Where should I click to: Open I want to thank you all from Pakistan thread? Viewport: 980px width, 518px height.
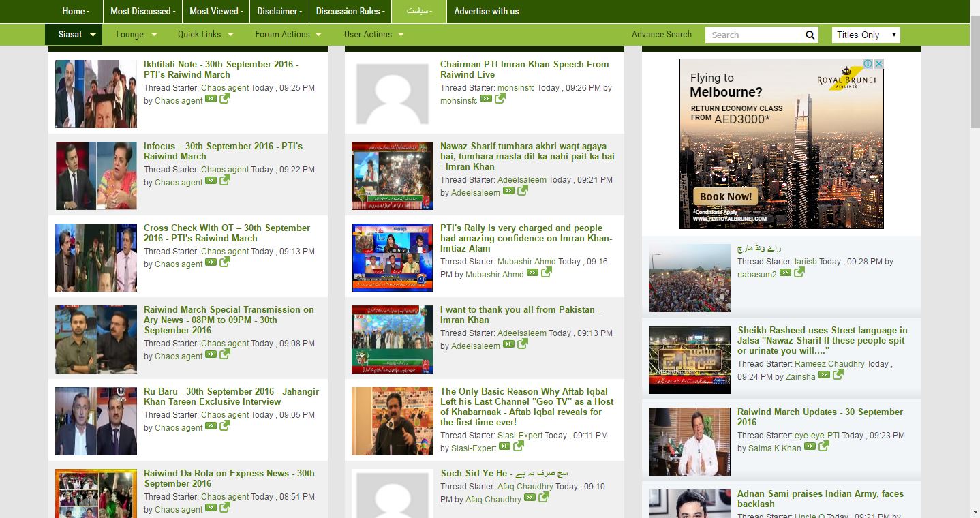(x=520, y=314)
